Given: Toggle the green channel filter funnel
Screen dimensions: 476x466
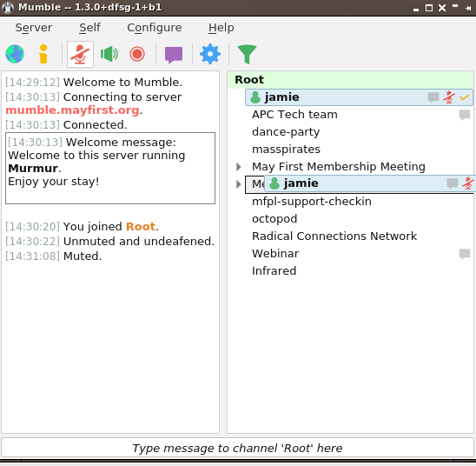Looking at the screenshot, I should coord(247,54).
